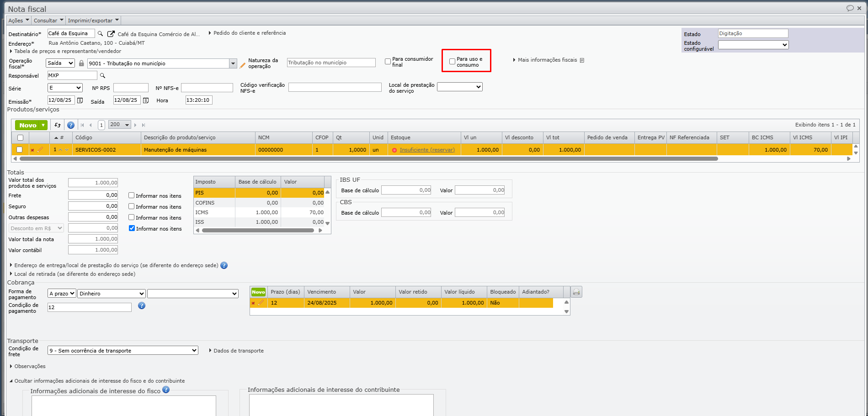Check the Para consumidor final checkbox

click(388, 61)
